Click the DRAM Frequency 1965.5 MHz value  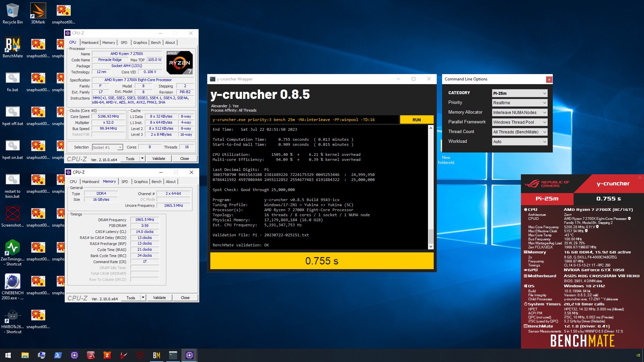[145, 220]
